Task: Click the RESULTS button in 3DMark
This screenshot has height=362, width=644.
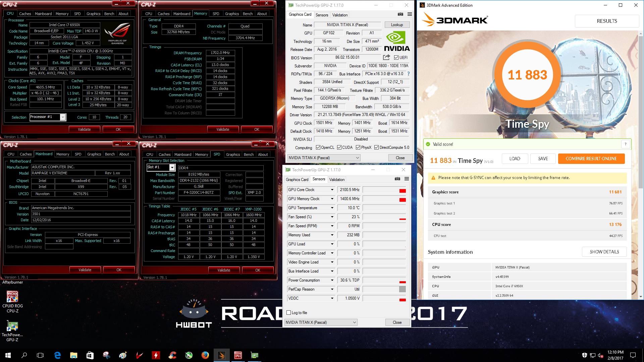Action: [607, 21]
